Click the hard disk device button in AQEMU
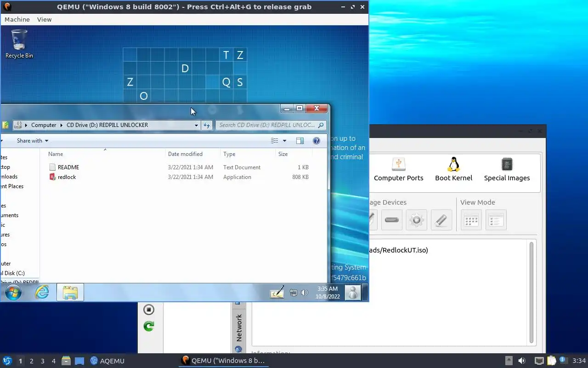This screenshot has width=588, height=368. coord(392,220)
